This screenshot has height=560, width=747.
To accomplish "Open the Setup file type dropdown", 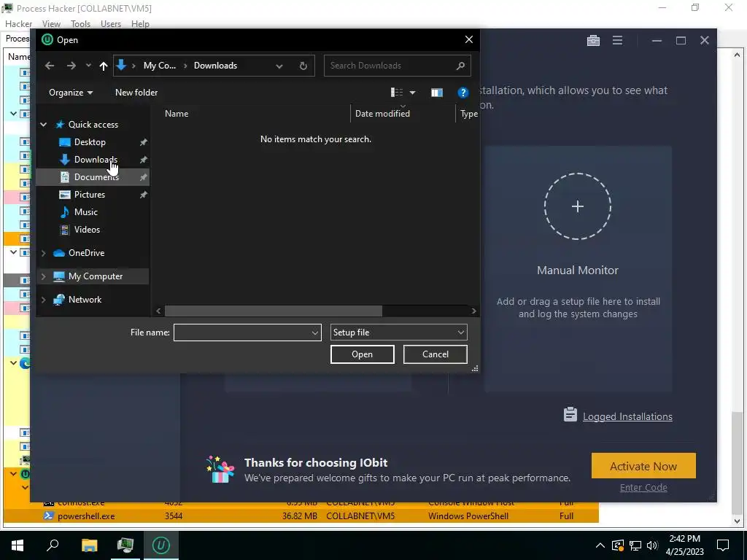I will [398, 332].
